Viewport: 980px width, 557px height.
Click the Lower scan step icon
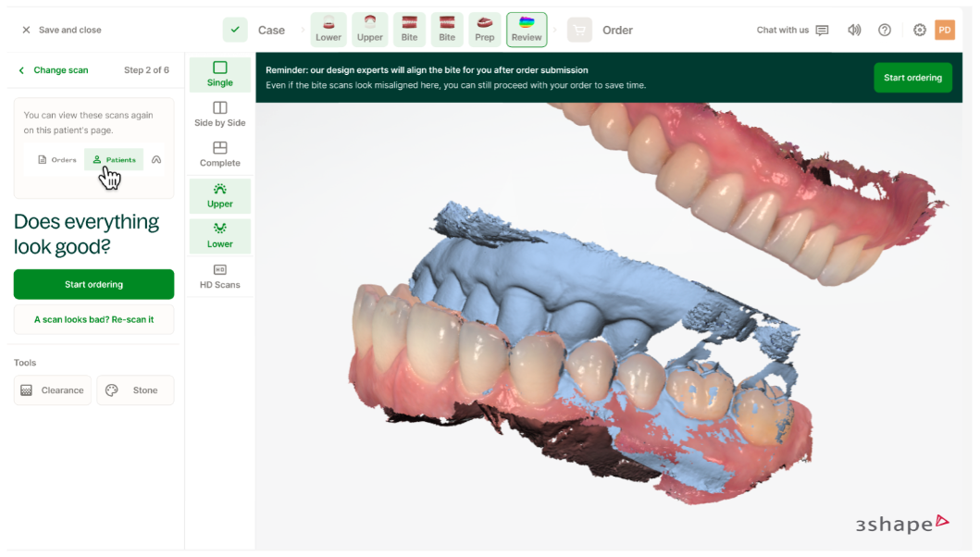[x=329, y=30]
